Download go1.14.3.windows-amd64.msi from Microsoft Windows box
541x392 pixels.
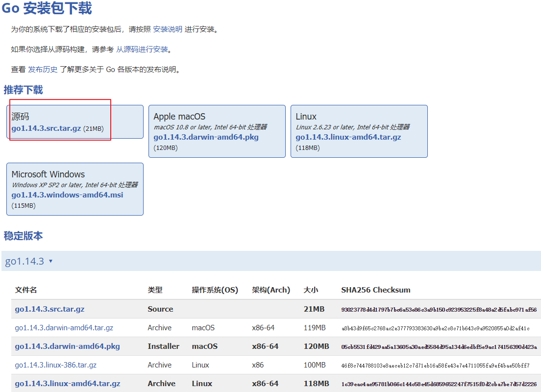[67, 195]
